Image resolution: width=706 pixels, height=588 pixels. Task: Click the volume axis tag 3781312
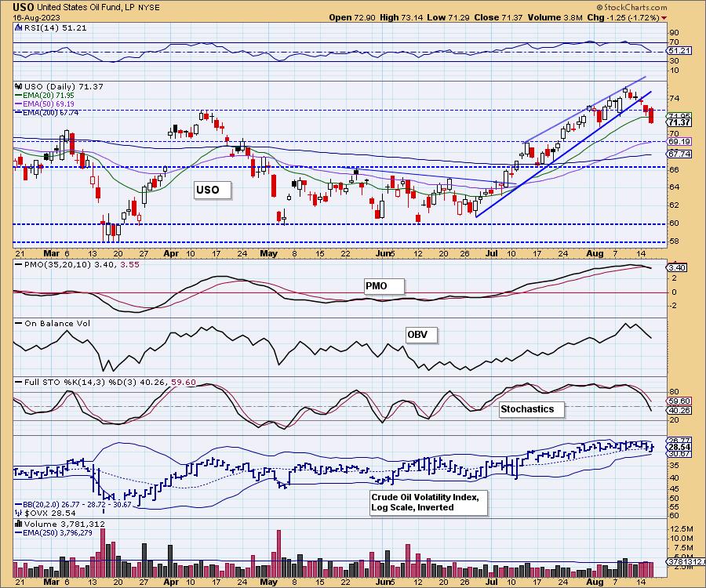tap(686, 561)
